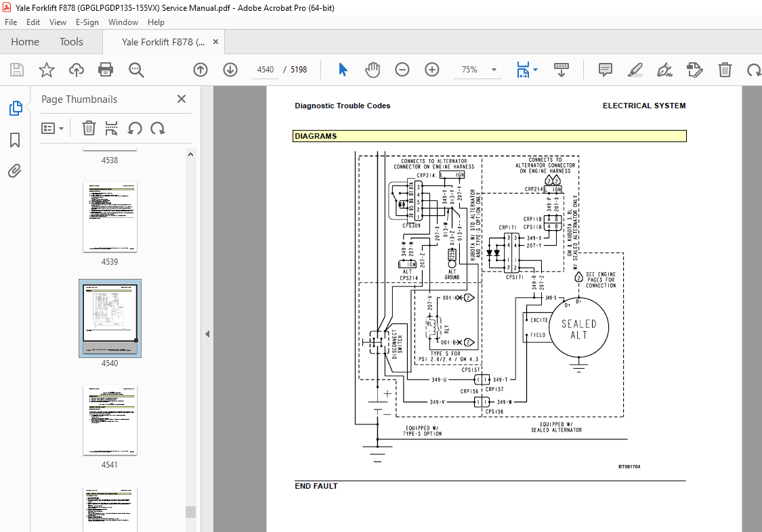Go to previous page arrow up icon
762x532 pixels.
point(200,70)
